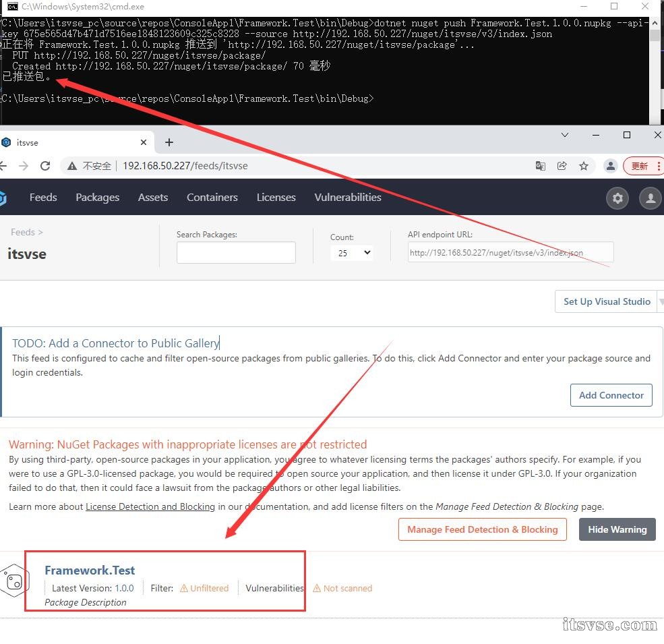Focus the Search Packages input field
The width and height of the screenshot is (664, 644).
click(236, 252)
